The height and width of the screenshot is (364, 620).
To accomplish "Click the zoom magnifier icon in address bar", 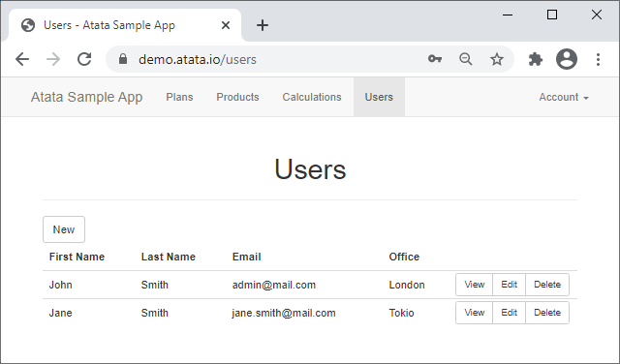I will (466, 59).
